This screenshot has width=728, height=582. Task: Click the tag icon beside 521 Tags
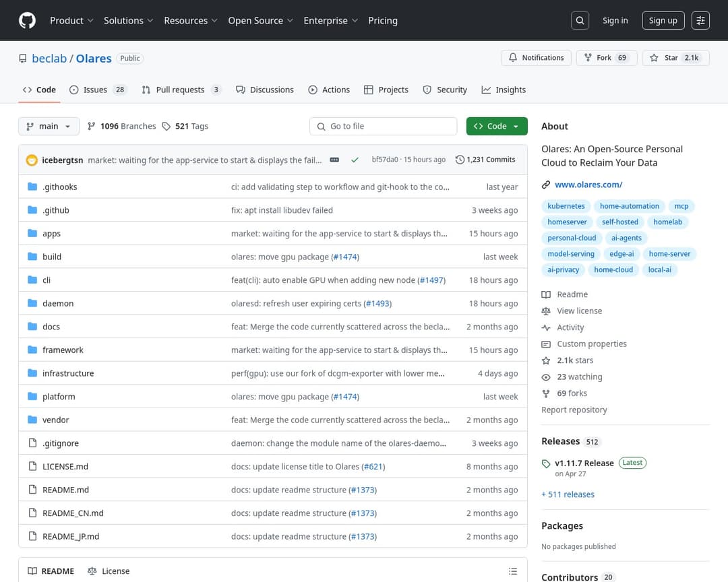point(166,126)
